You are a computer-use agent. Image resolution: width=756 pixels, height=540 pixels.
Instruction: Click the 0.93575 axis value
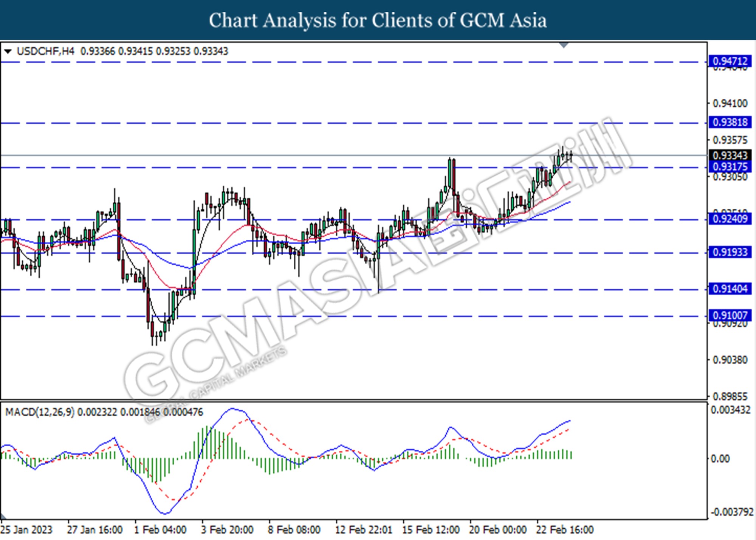click(x=730, y=140)
